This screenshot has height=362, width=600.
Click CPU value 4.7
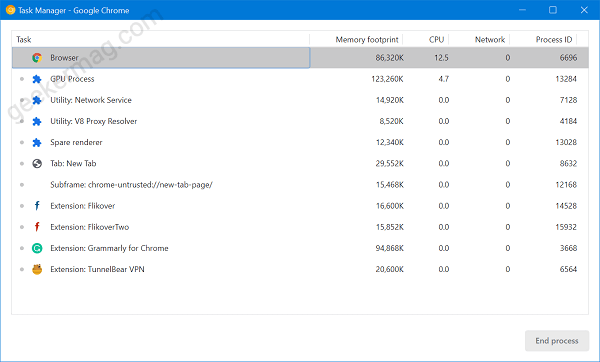tap(443, 79)
